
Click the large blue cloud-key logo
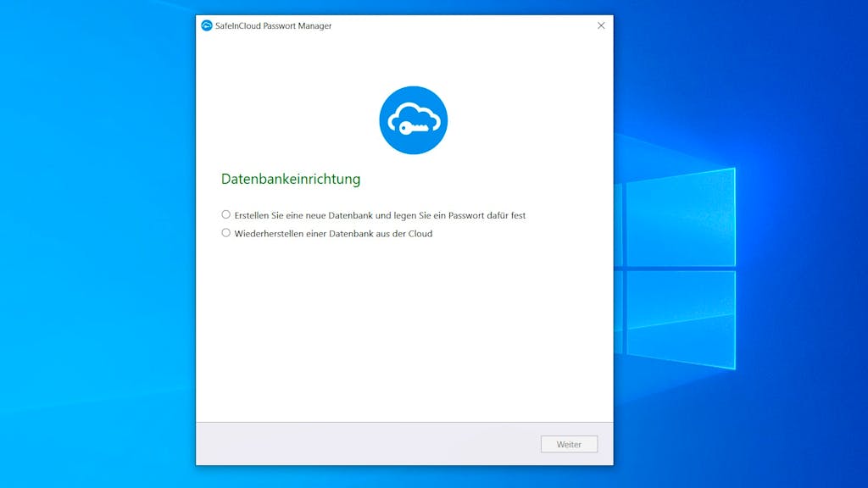click(x=413, y=120)
